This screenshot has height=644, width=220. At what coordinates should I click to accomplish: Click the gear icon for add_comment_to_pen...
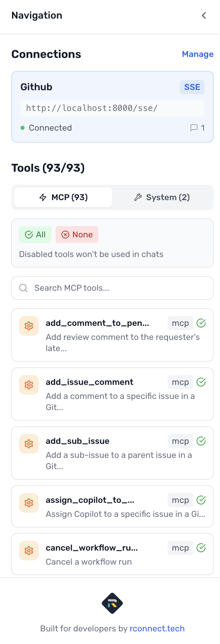tap(29, 326)
